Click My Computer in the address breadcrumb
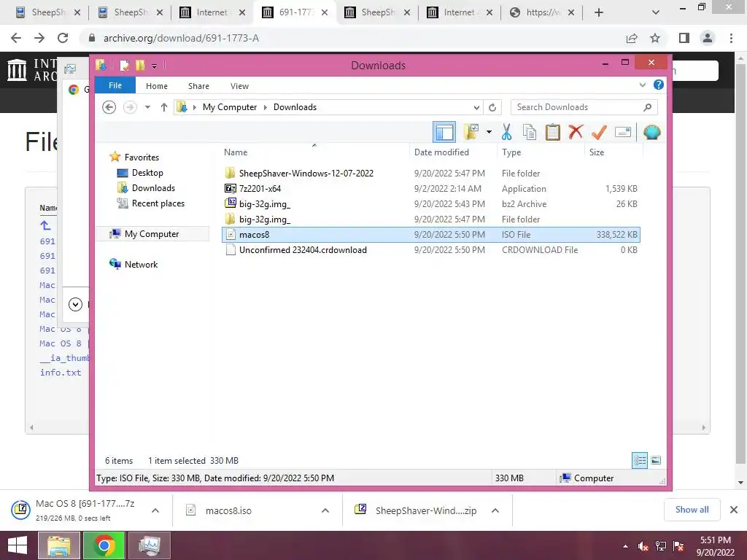This screenshot has width=747, height=560. (x=230, y=107)
